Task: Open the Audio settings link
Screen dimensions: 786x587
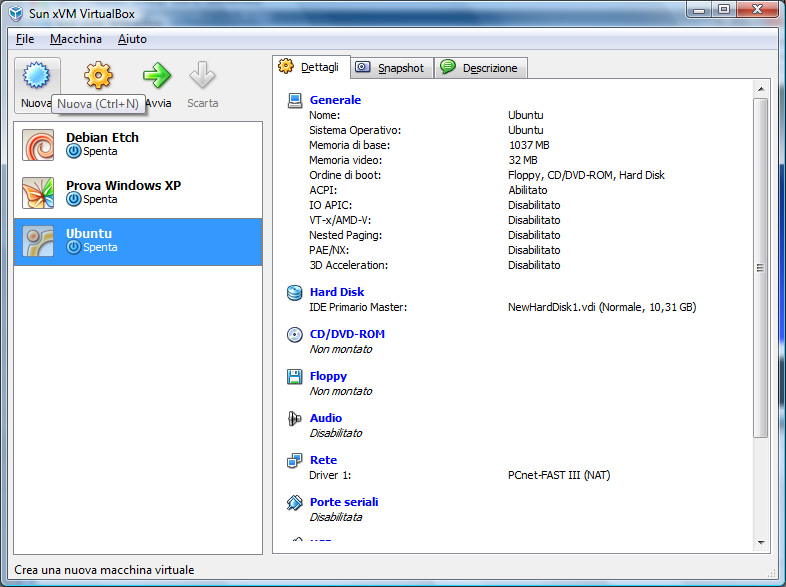Action: pos(326,418)
